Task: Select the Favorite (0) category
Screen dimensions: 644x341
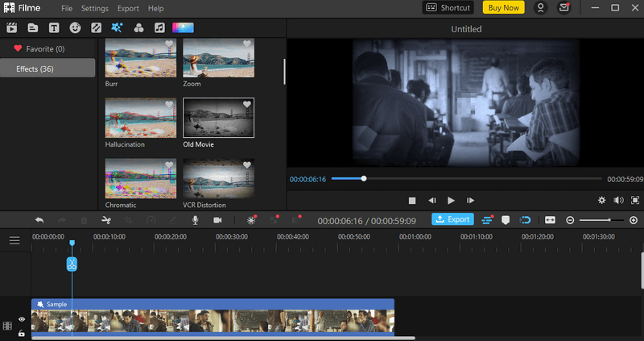Action: coord(47,48)
